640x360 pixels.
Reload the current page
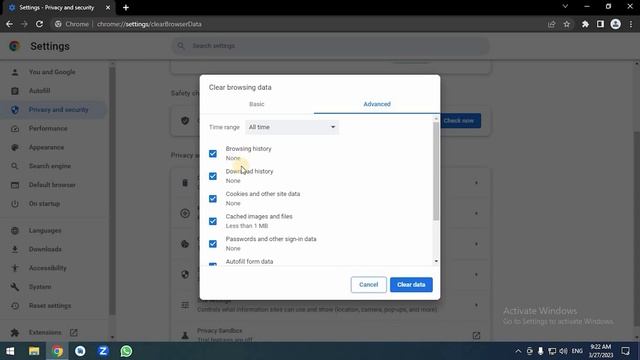(x=39, y=24)
